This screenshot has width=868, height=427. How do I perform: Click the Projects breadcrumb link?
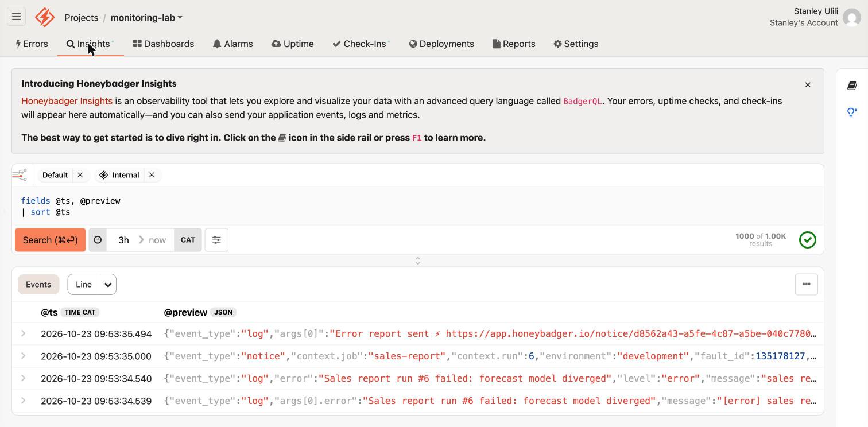tap(82, 18)
